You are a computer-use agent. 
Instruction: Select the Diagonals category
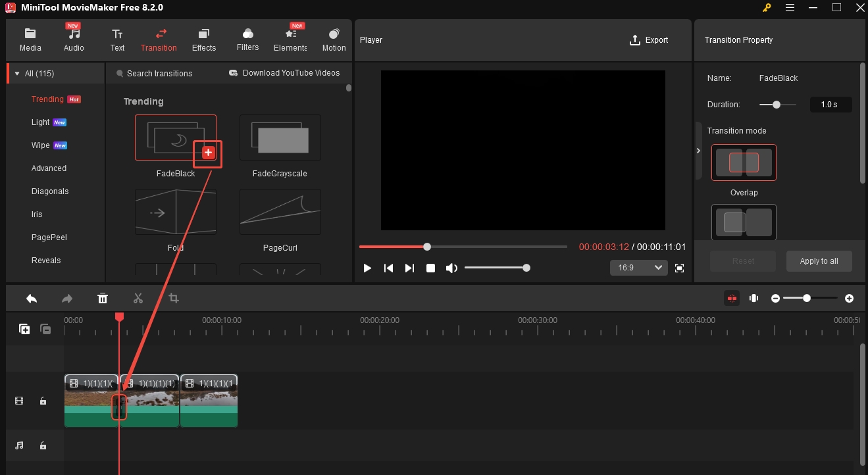point(50,191)
